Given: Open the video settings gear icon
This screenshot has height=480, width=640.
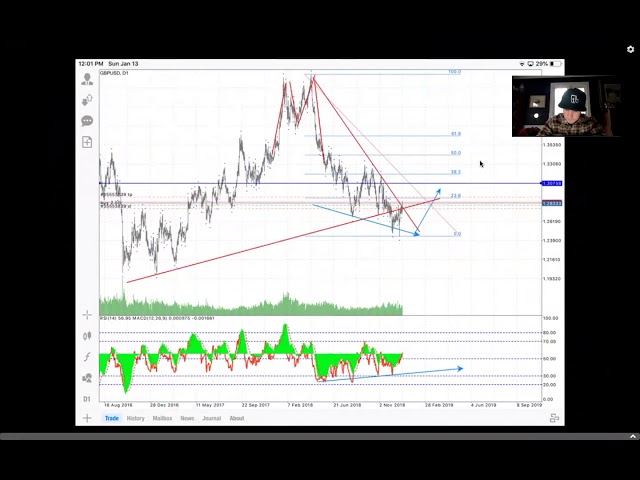Looking at the screenshot, I should click(x=630, y=49).
